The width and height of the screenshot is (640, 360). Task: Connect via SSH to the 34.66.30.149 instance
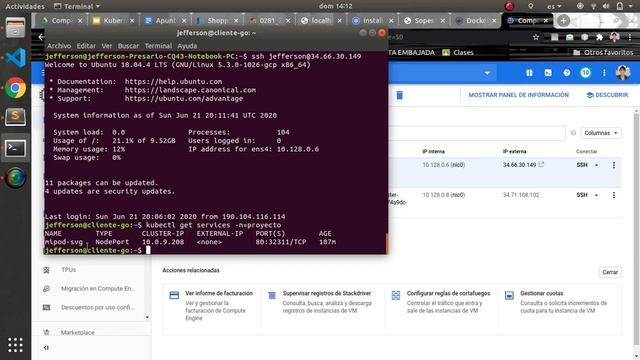(582, 165)
